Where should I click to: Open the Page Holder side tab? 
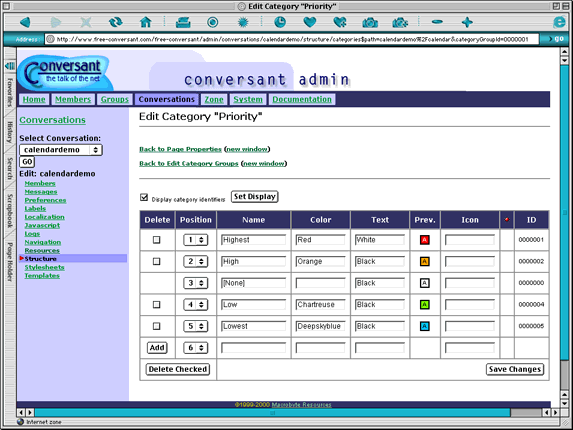click(10, 262)
